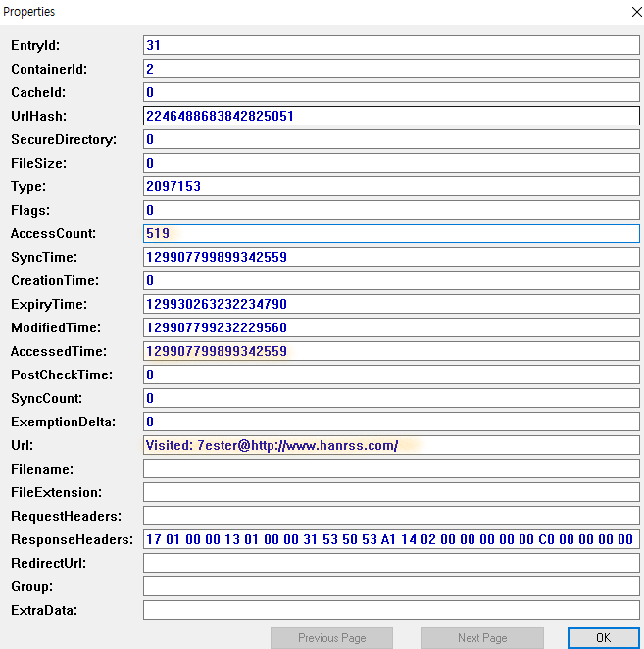The width and height of the screenshot is (644, 649).
Task: Click the Url: label
Action: pos(23,446)
